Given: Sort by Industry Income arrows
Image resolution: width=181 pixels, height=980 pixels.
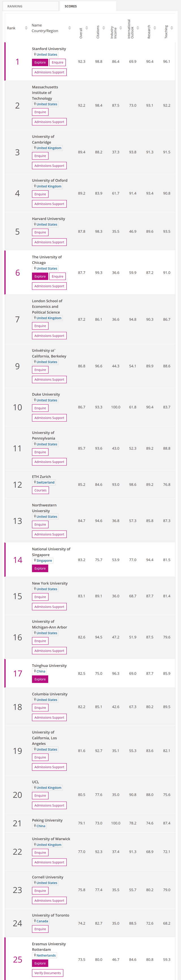Looking at the screenshot, I should click(120, 28).
